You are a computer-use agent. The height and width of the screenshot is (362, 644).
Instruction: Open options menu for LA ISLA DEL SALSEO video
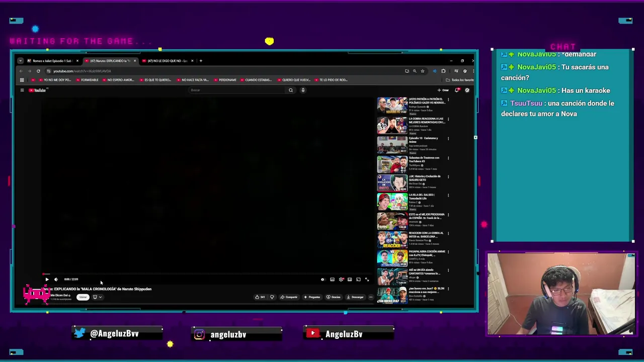[448, 195]
